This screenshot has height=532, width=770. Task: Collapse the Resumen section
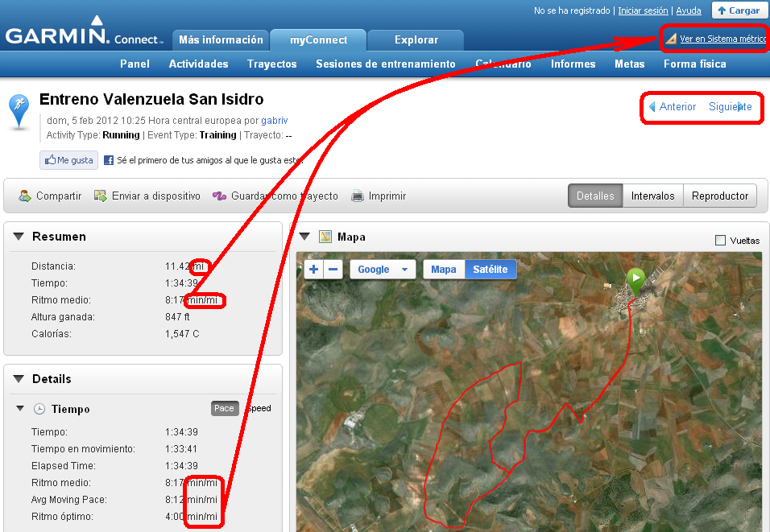tap(19, 237)
